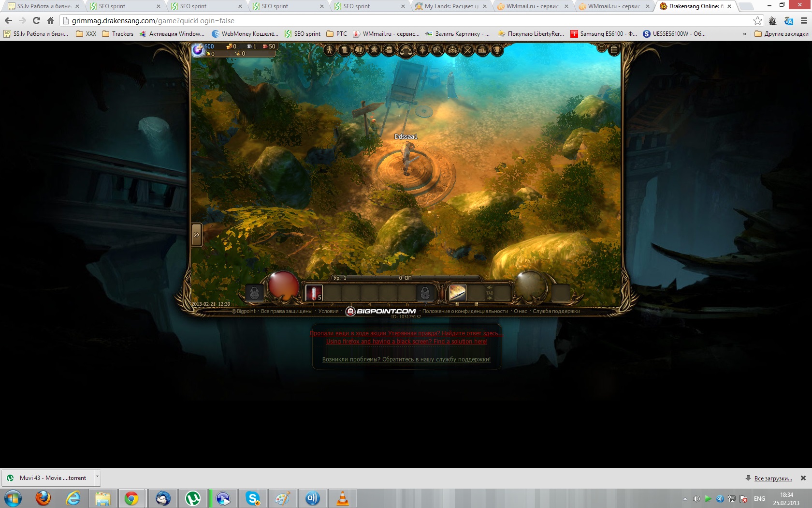Click the Ddssaa1 character name label
The width and height of the screenshot is (812, 508).
pos(406,137)
